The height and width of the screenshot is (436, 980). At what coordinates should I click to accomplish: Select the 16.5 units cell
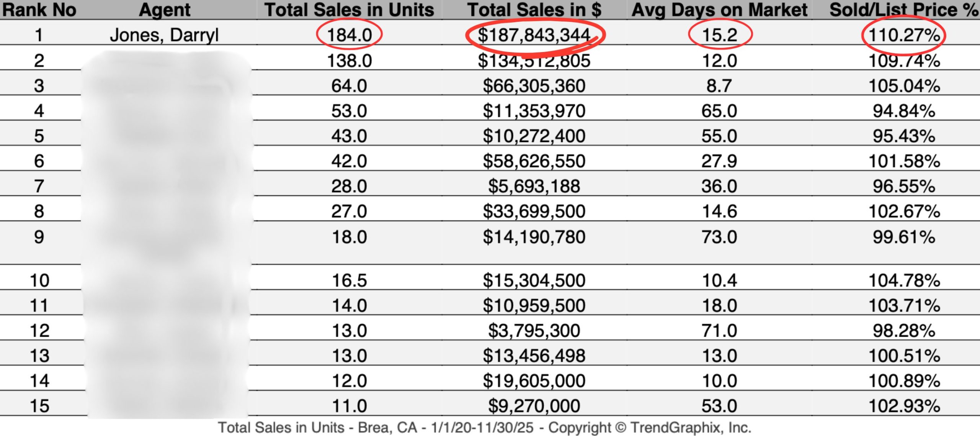349,280
